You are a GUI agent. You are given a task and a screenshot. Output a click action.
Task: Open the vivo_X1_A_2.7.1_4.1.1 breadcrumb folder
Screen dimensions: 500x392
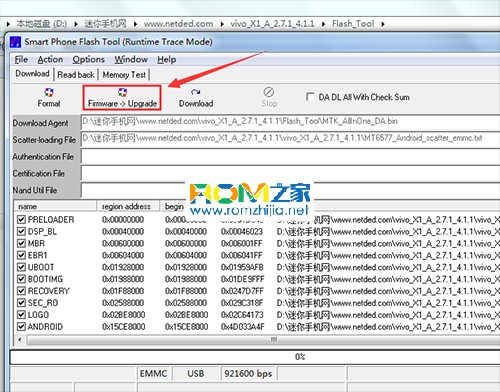(x=272, y=24)
